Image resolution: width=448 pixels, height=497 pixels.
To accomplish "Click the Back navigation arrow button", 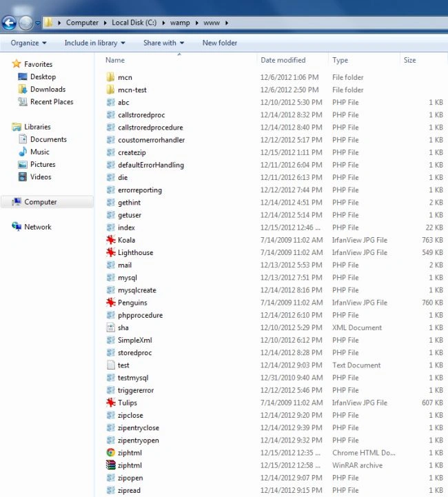I will pyautogui.click(x=9, y=23).
